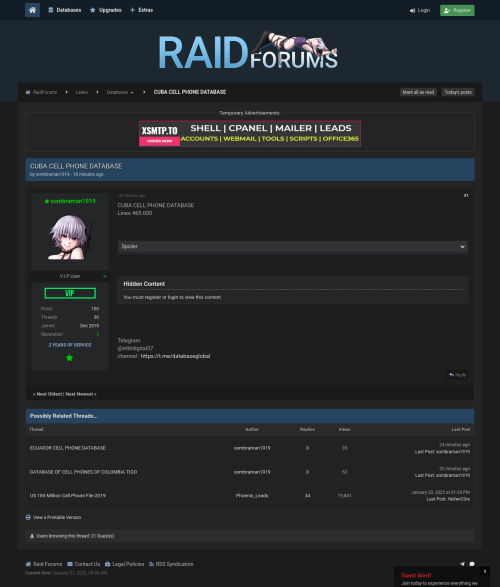Open US 185 Million Cell Phone File thread

pyautogui.click(x=68, y=496)
